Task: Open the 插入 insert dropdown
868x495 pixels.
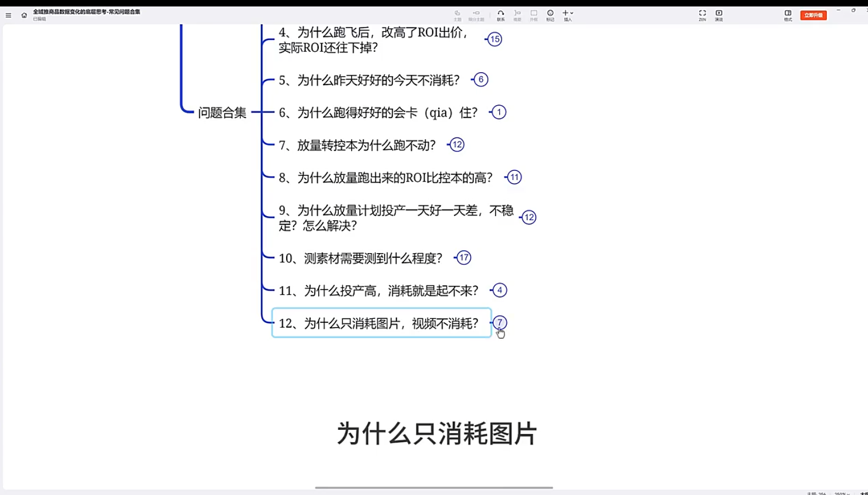Action: pos(568,15)
